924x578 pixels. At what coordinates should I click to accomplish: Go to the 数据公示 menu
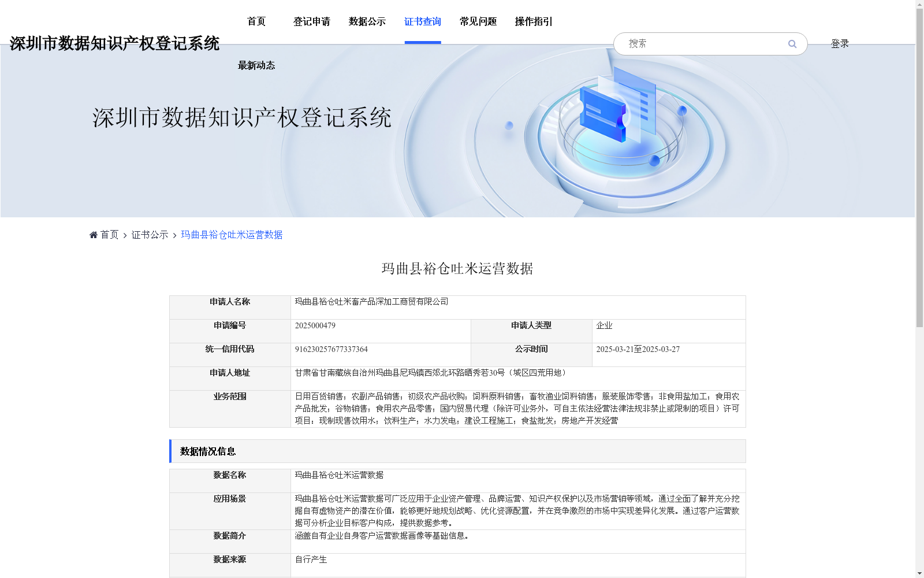367,21
